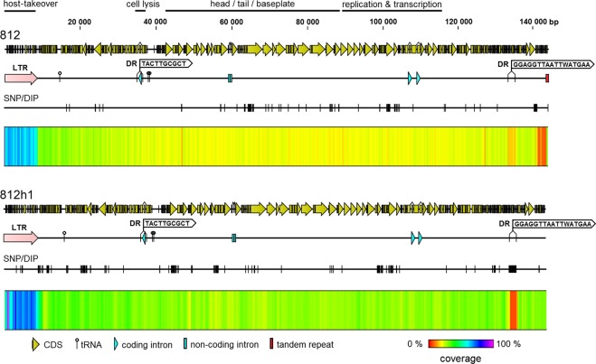The height and width of the screenshot is (364, 596).
Task: Click the non-coding intron marker in the 812h1 map
Action: pos(233,238)
